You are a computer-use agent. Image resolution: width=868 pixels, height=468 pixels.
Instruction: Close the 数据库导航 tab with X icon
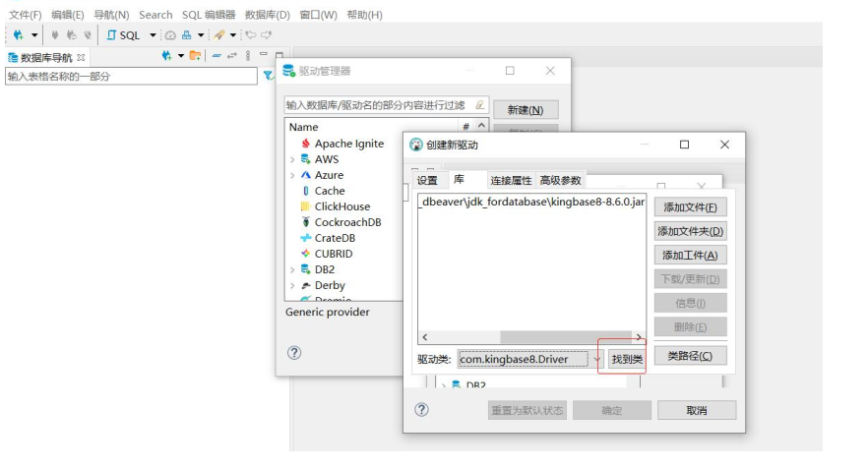[x=81, y=57]
